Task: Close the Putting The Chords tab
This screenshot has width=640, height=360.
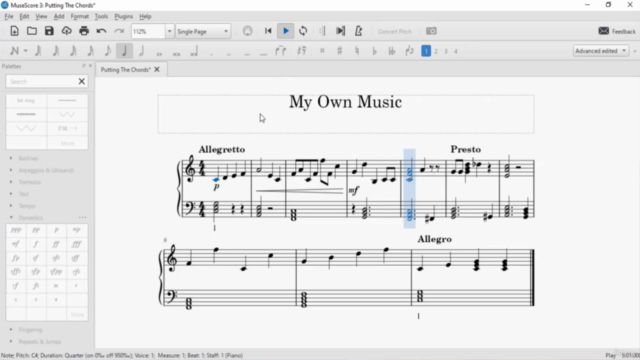Action: (157, 69)
